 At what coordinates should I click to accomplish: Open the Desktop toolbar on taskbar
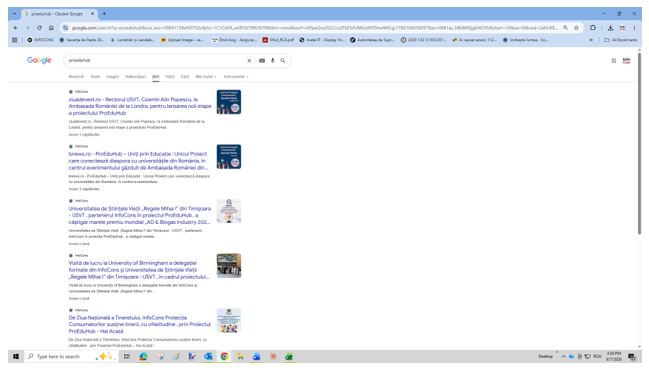tap(546, 356)
